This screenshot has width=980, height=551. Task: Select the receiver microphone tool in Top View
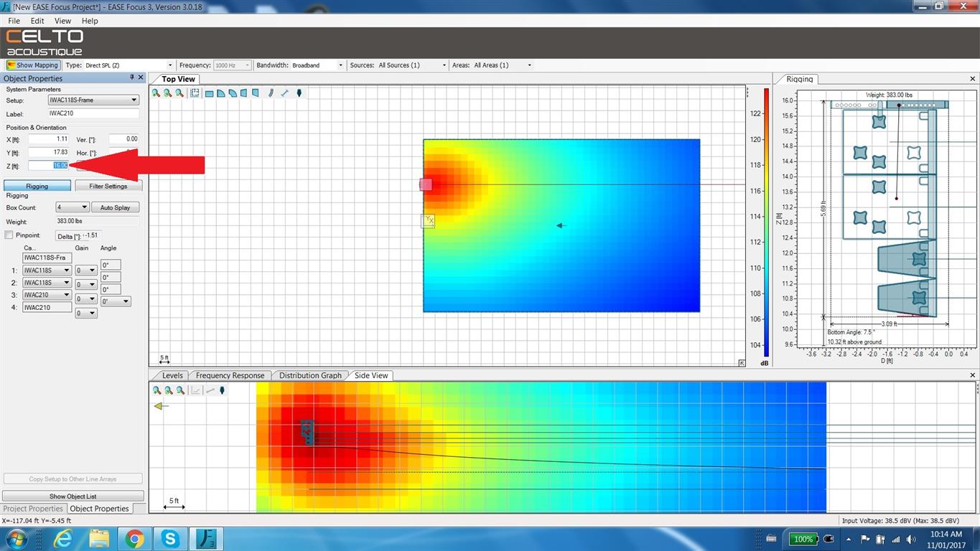pos(299,93)
